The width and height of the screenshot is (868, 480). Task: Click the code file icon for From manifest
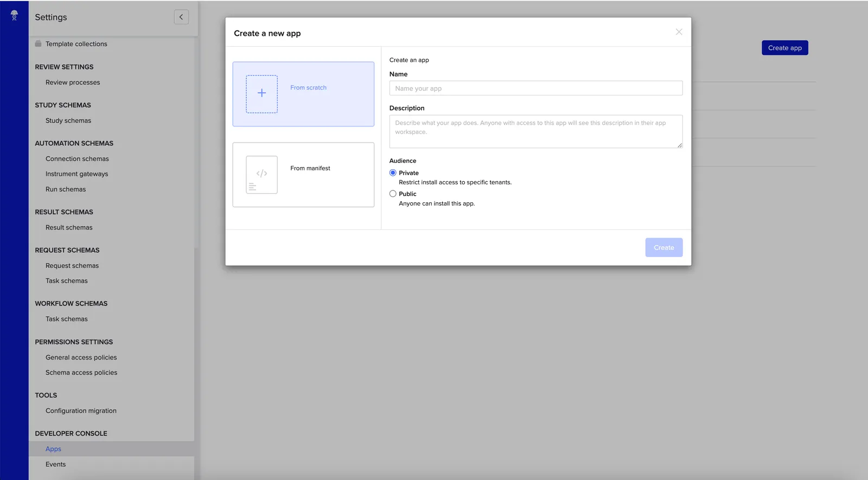[x=261, y=175]
